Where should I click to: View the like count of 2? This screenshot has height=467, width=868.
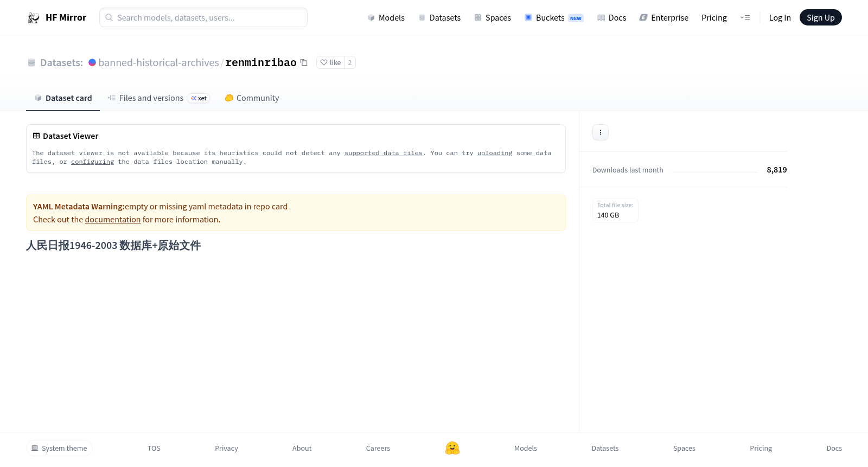coord(350,62)
